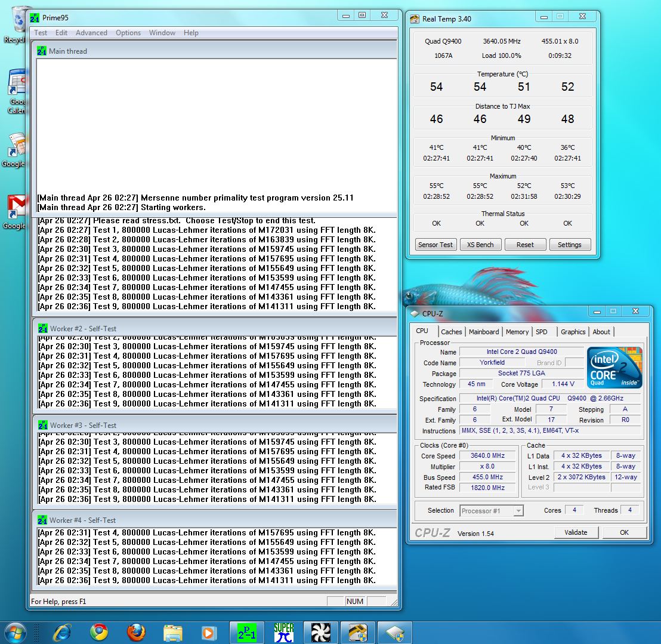
Task: Open Internet Explorer from the taskbar
Action: point(62,633)
